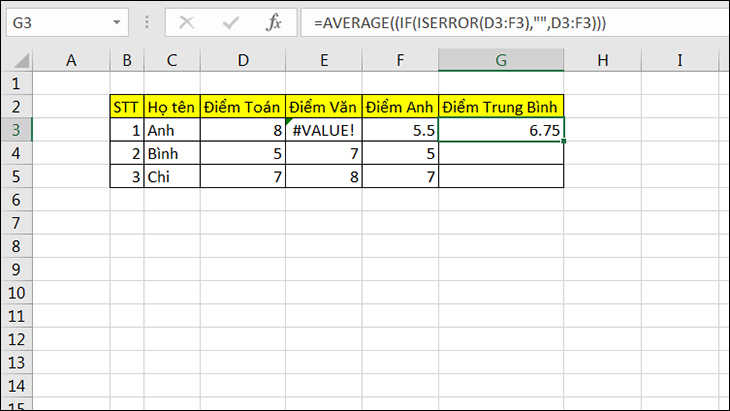Select row 13 header
The width and height of the screenshot is (730, 411).
tap(16, 363)
